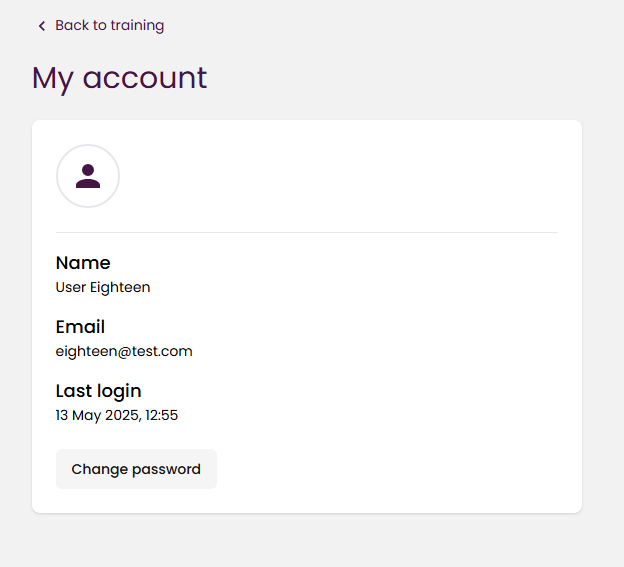Click the User Eighteen name text
Image resolution: width=624 pixels, height=567 pixels.
pos(103,287)
